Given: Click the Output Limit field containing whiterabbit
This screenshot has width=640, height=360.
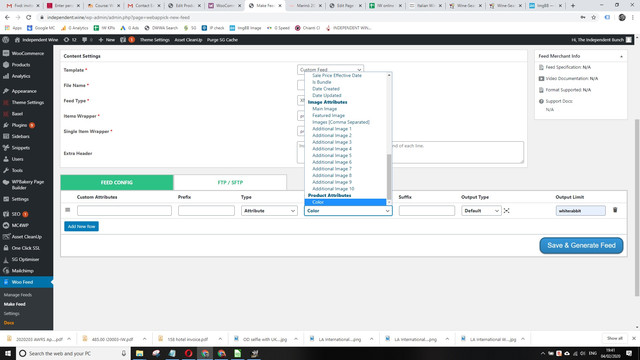Looking at the screenshot, I should (x=580, y=211).
